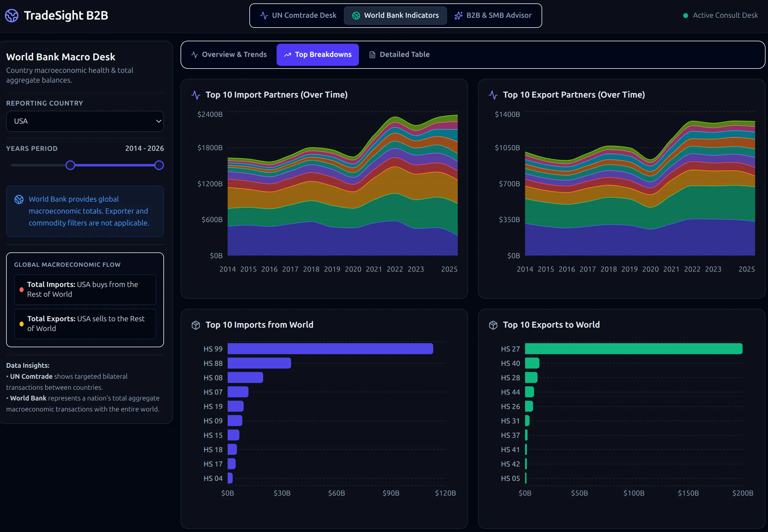Click the 'Top 10 Imports from World' chart title

[259, 325]
